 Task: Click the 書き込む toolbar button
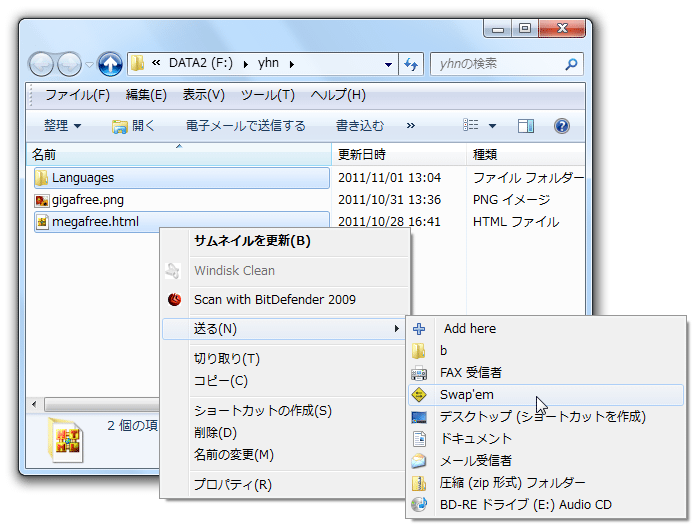[x=359, y=126]
